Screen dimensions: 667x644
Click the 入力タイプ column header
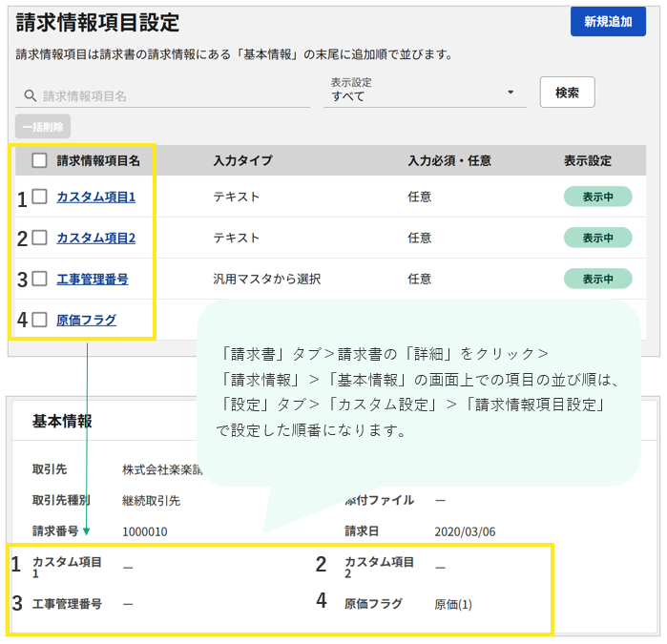pyautogui.click(x=243, y=160)
